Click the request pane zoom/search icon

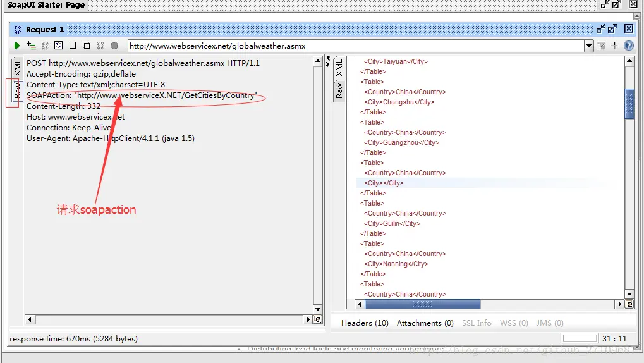pyautogui.click(x=318, y=319)
